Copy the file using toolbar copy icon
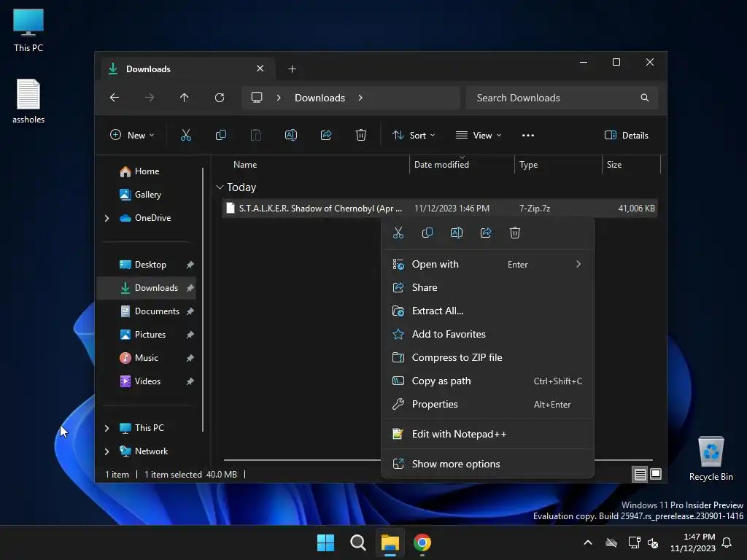This screenshot has height=560, width=747. point(220,135)
